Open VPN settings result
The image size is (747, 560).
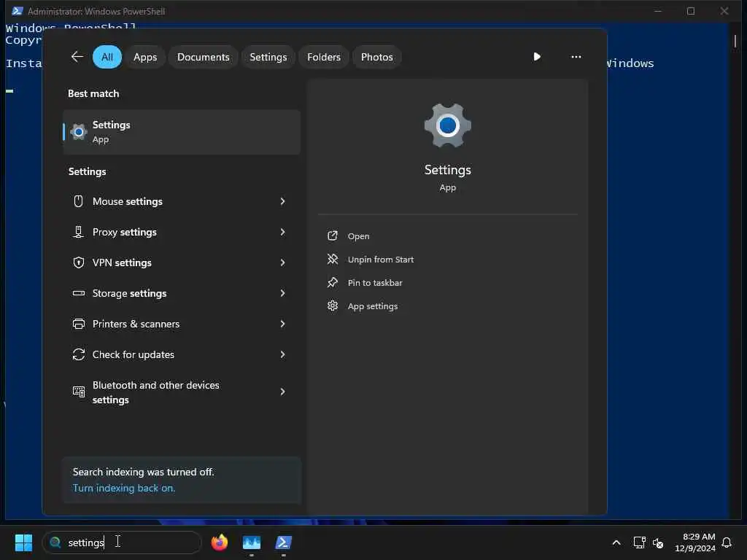tap(182, 262)
